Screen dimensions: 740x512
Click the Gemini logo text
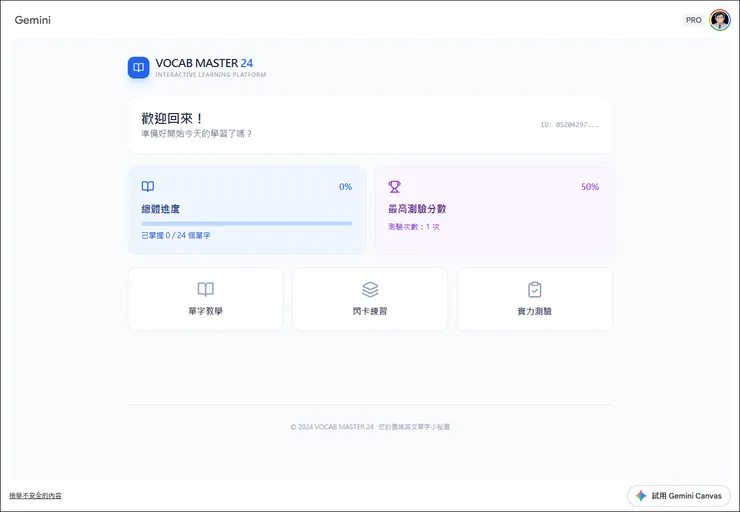coord(33,20)
